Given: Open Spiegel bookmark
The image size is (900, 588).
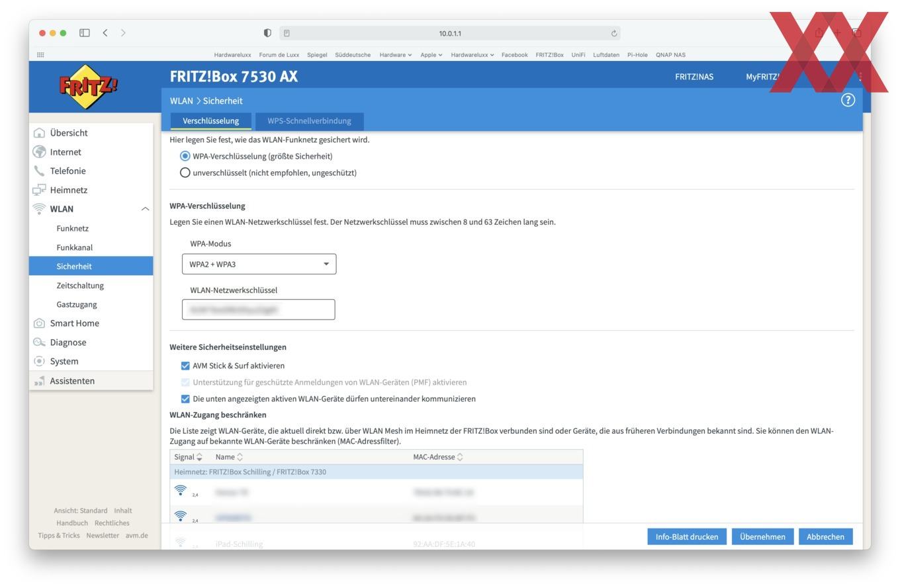Looking at the screenshot, I should [317, 55].
